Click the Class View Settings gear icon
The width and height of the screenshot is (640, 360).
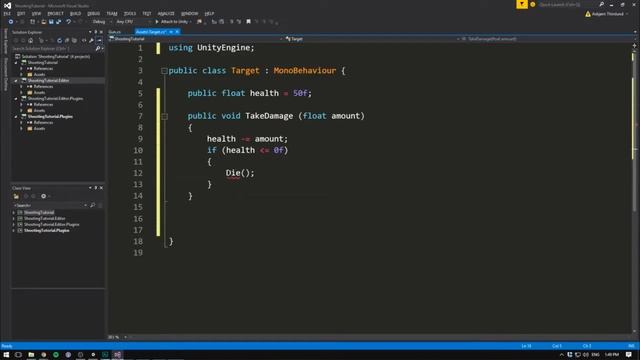tap(44, 196)
